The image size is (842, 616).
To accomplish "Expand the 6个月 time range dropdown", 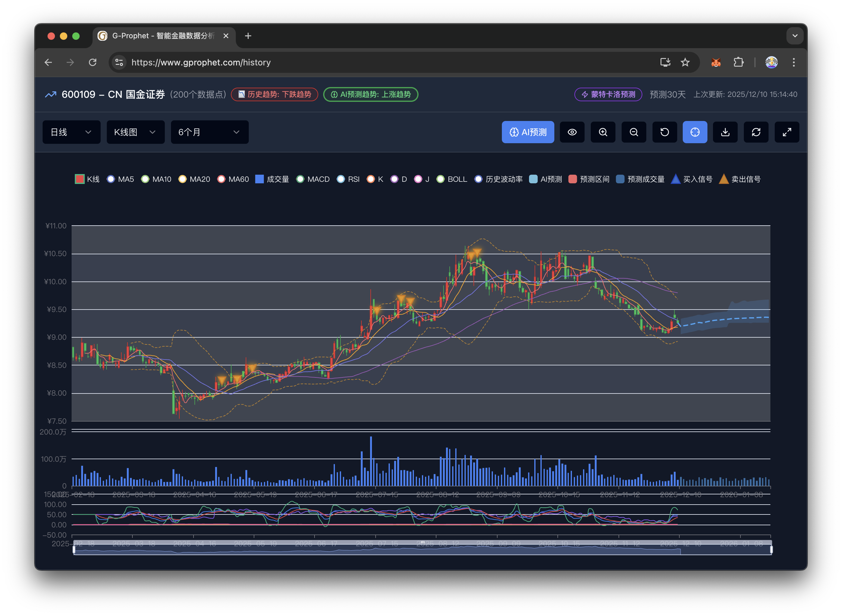I will [x=210, y=132].
